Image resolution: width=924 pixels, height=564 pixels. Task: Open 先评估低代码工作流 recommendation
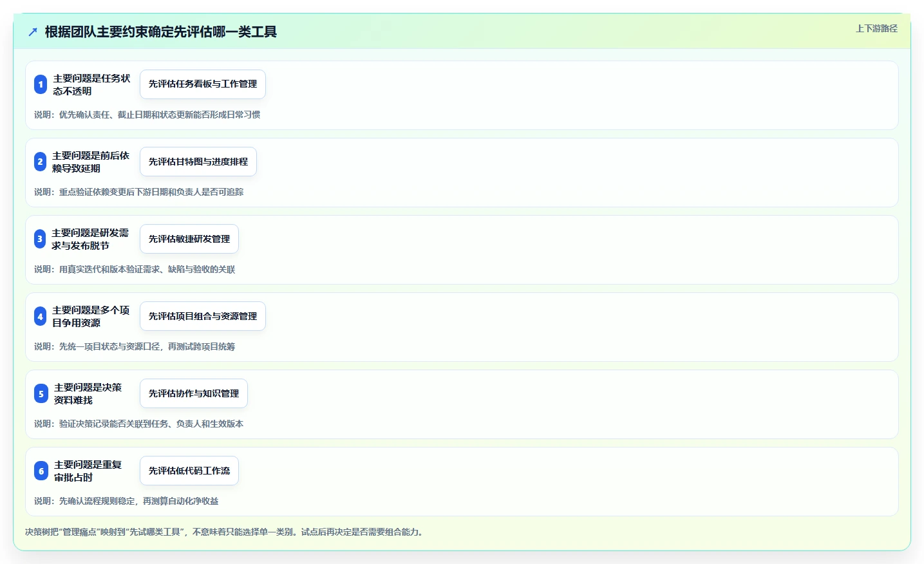point(189,471)
